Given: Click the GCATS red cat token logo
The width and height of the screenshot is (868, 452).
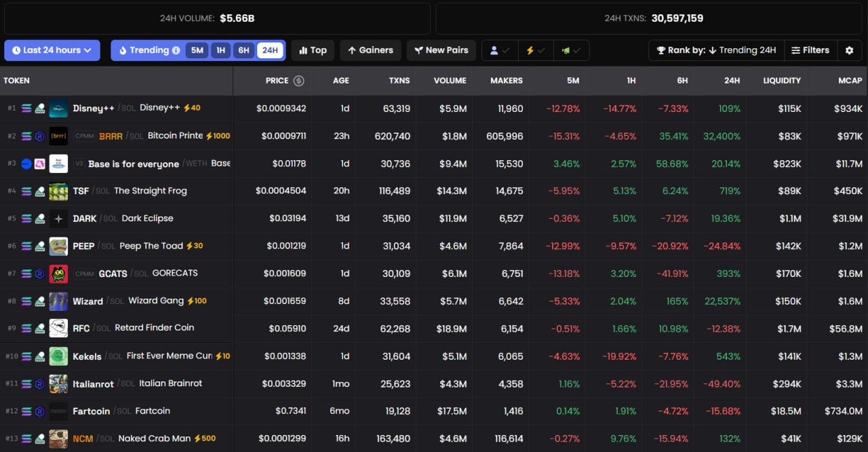Looking at the screenshot, I should point(58,274).
